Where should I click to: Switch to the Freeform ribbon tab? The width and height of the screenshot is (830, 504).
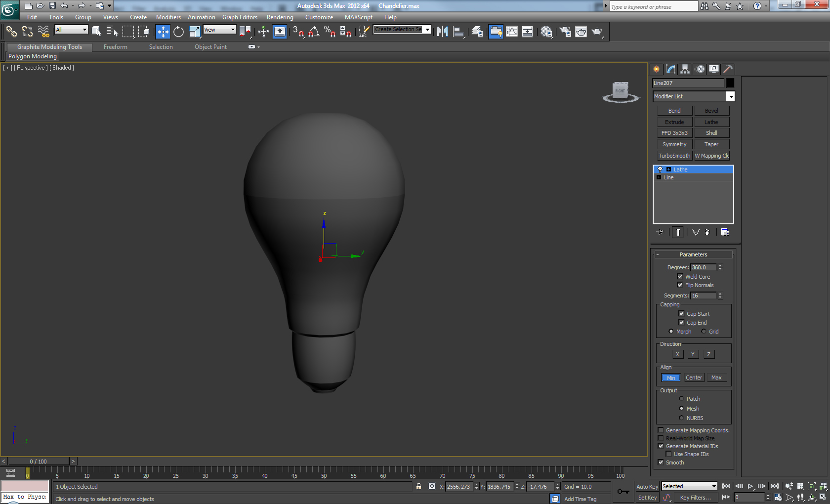115,47
